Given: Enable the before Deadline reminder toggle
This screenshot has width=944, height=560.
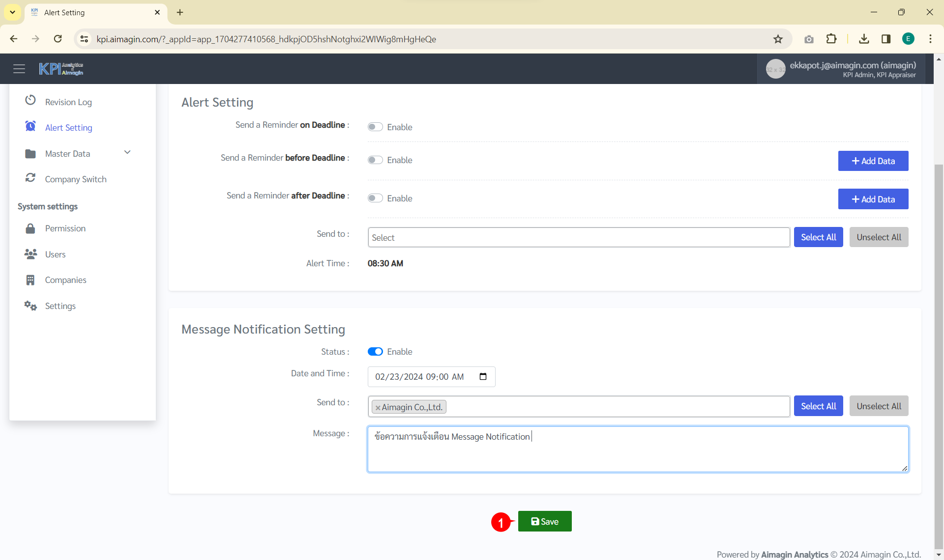Looking at the screenshot, I should click(x=375, y=160).
